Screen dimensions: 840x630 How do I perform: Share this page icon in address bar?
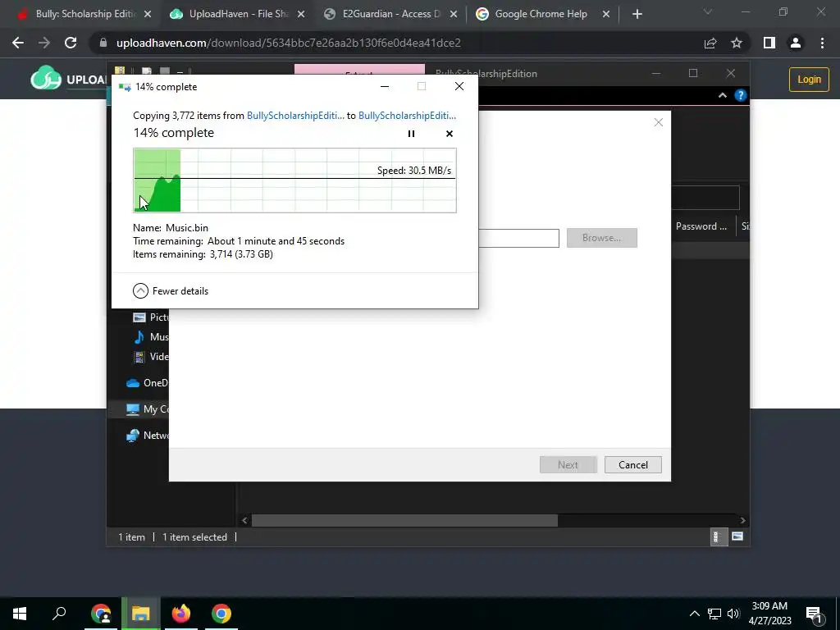point(710,43)
